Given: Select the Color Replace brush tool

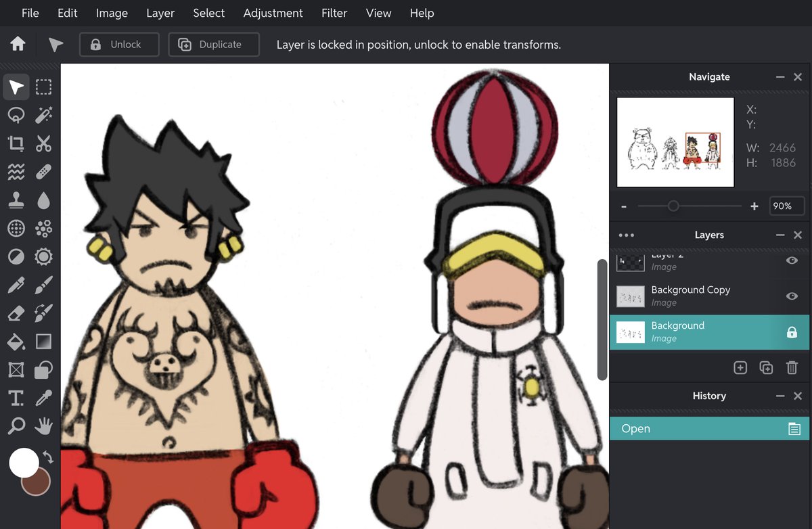Looking at the screenshot, I should 44,313.
